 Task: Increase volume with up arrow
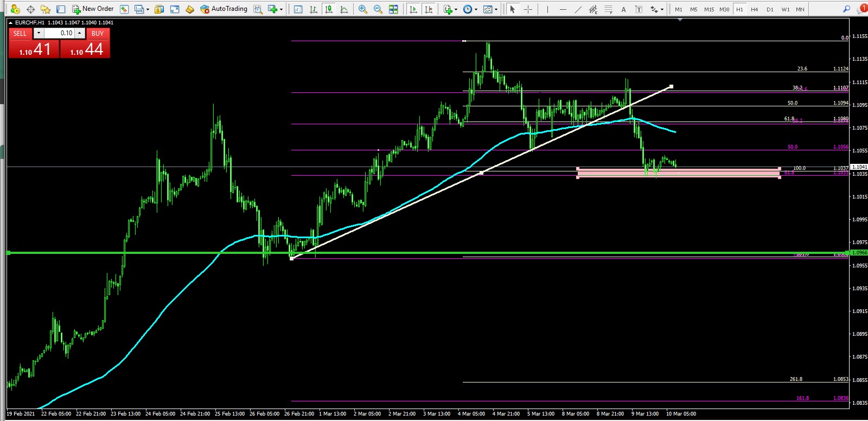[x=80, y=33]
